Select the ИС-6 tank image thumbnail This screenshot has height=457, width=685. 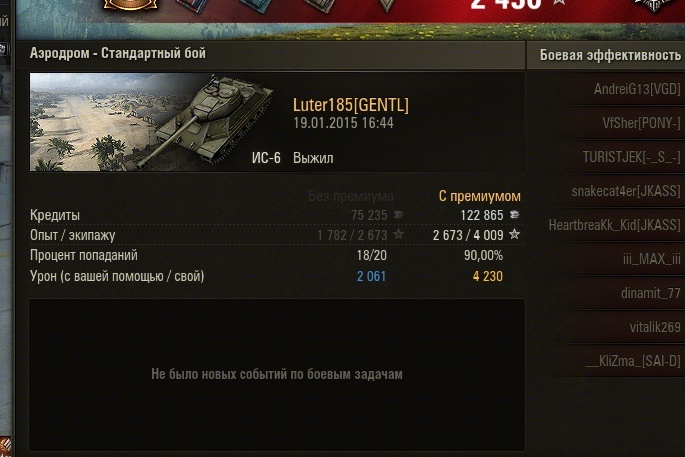152,122
